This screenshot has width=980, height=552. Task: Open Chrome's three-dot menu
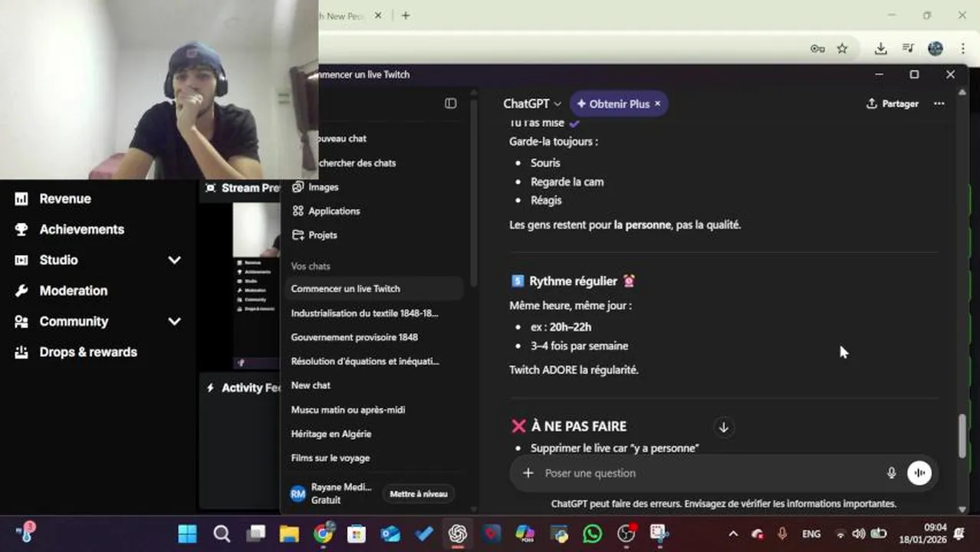coord(962,48)
